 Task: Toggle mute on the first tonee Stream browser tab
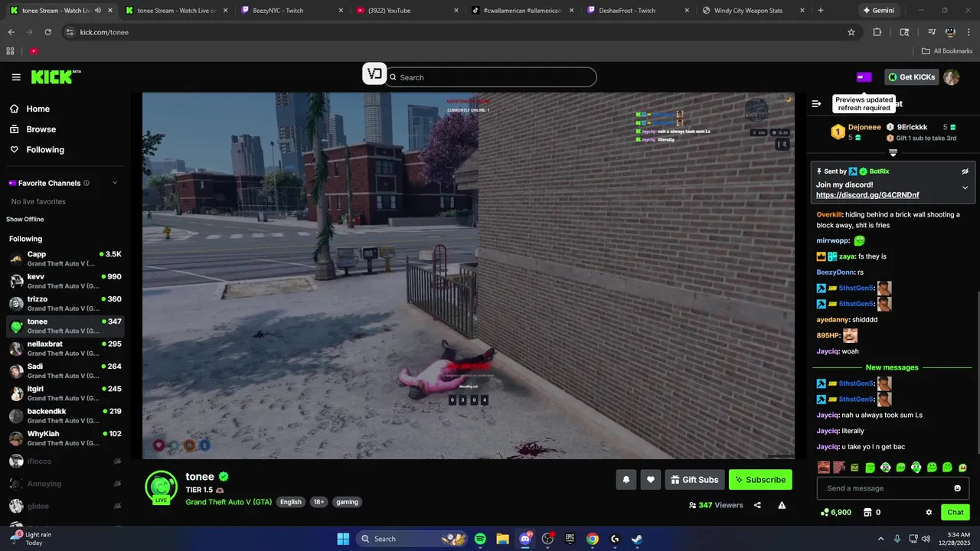[97, 11]
